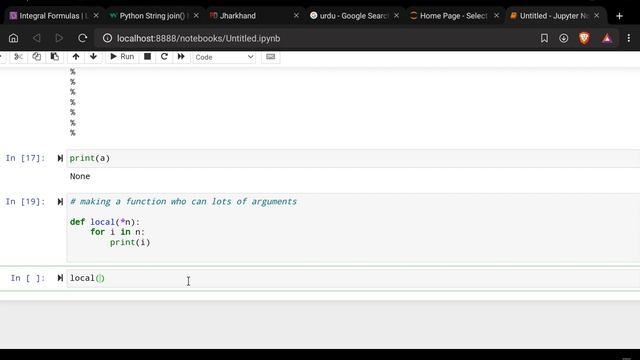Switch to the Home Page - Select tab
The width and height of the screenshot is (640, 360).
(x=453, y=16)
